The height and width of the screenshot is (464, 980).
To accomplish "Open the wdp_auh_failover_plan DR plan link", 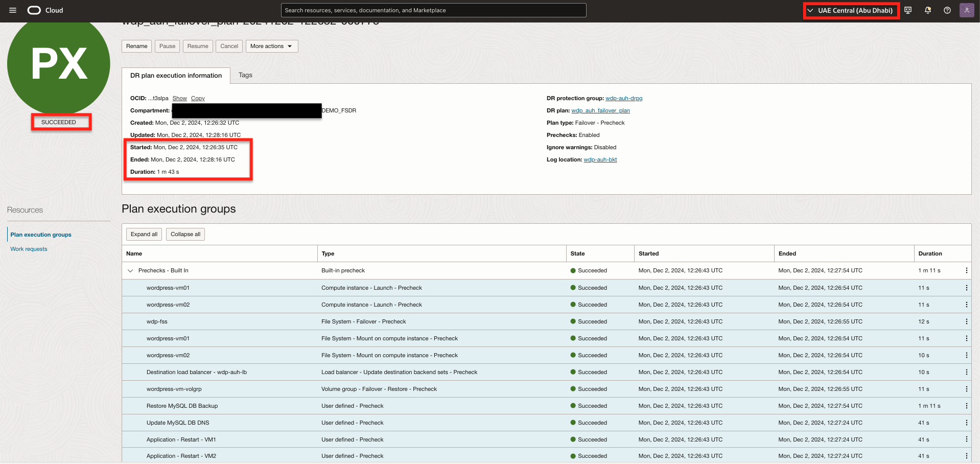I will click(600, 111).
